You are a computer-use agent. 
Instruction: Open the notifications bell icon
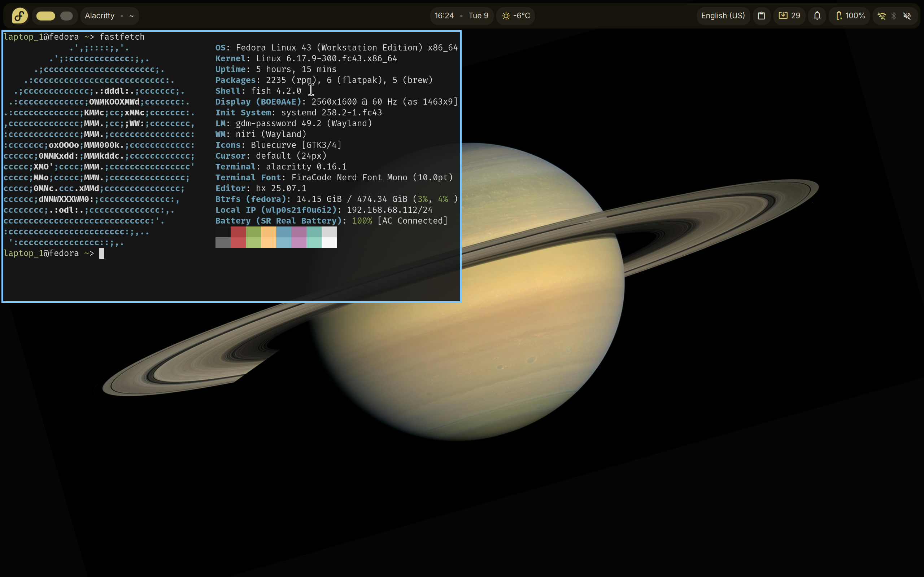click(817, 16)
